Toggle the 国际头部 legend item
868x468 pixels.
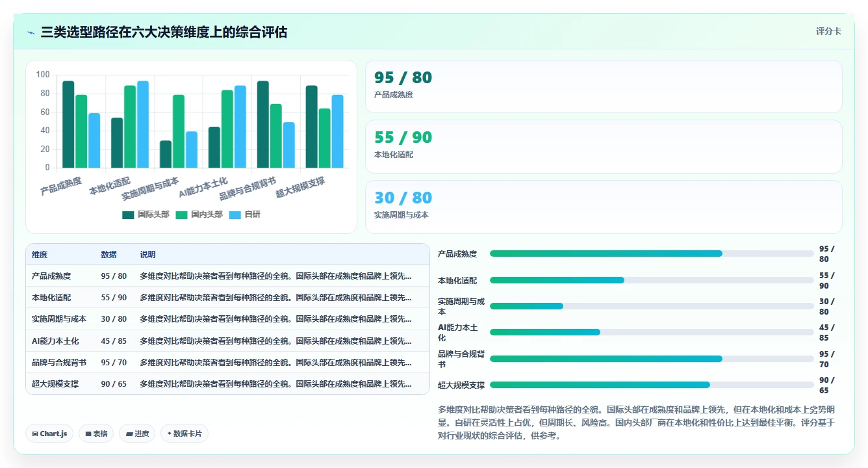coord(146,214)
